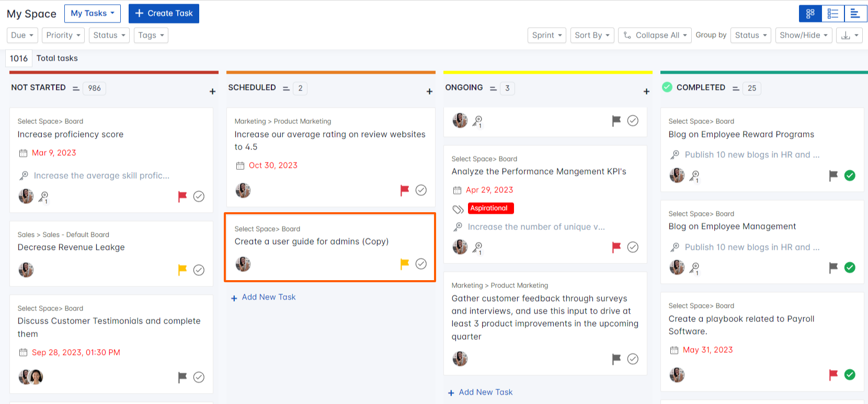Open key results icon beside avatar, Increase proficiency score
The image size is (868, 404).
(x=44, y=197)
